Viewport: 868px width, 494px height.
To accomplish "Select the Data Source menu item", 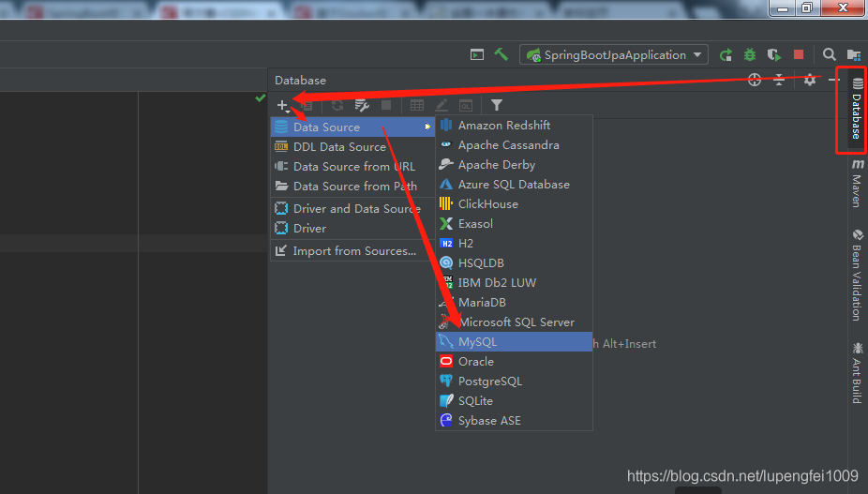I will (x=352, y=127).
